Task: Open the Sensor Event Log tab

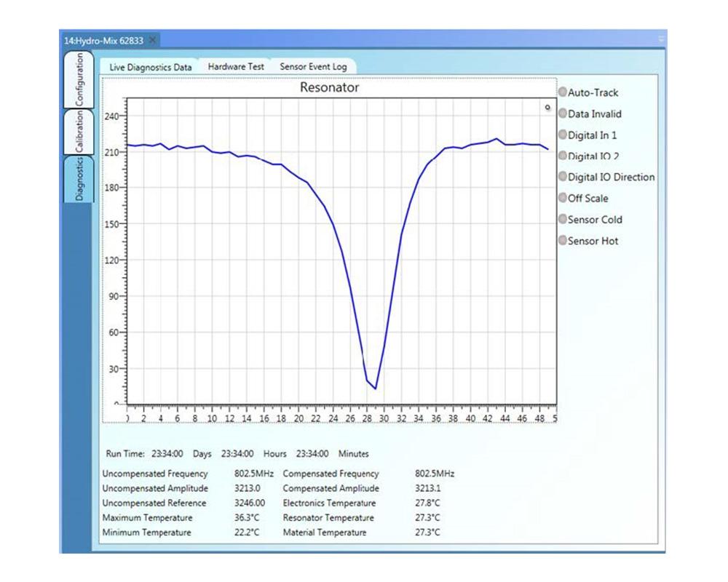Action: point(313,66)
